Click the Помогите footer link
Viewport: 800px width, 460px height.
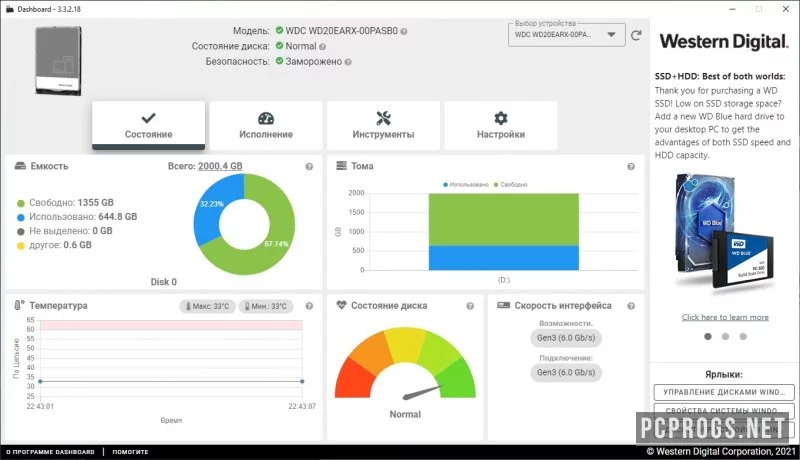(130, 452)
